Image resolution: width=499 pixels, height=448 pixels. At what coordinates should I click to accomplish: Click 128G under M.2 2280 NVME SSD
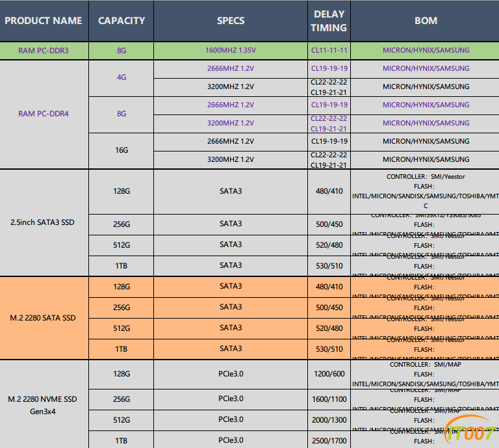tap(122, 374)
